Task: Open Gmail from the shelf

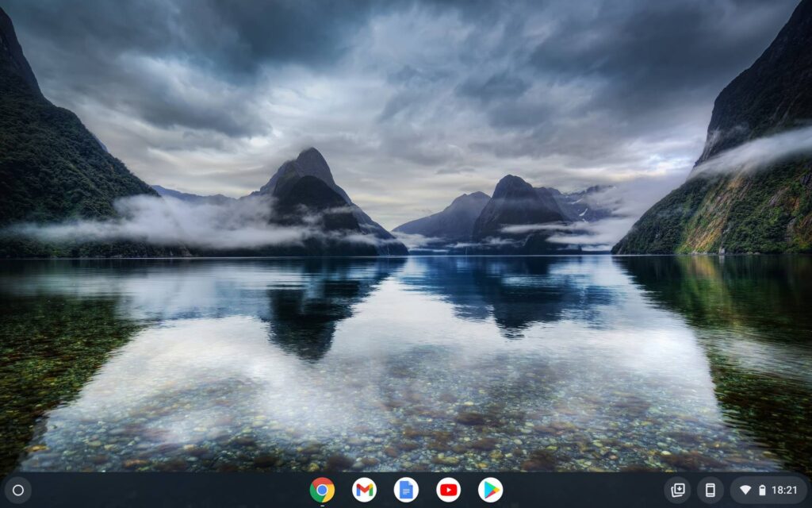Action: pyautogui.click(x=364, y=490)
